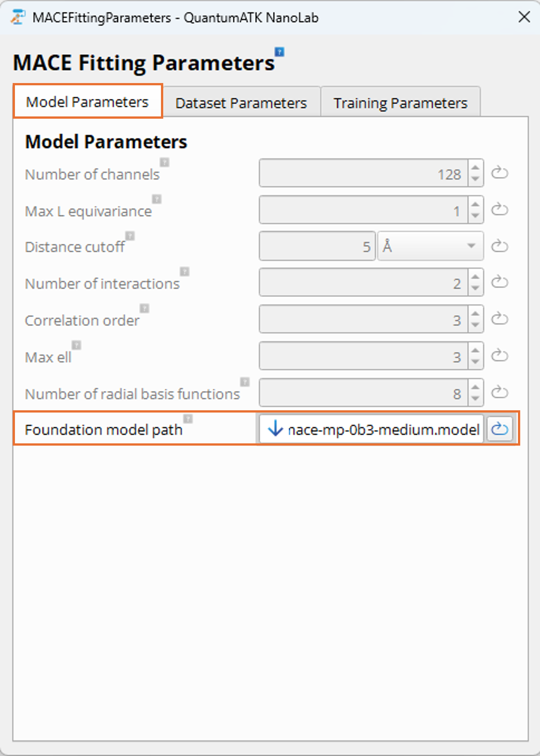Reset Number of radial basis functions

499,392
